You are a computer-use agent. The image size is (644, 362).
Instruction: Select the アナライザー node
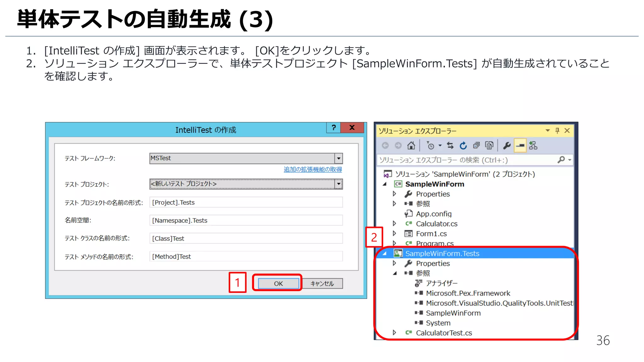point(441,283)
